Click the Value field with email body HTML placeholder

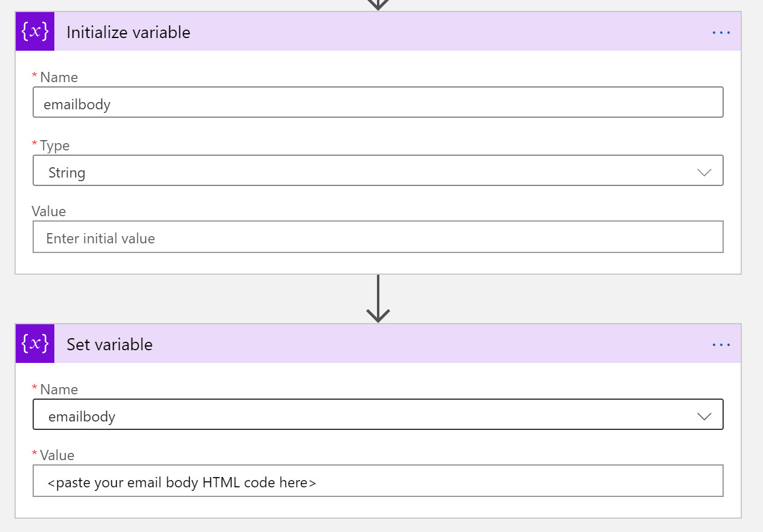(x=378, y=481)
